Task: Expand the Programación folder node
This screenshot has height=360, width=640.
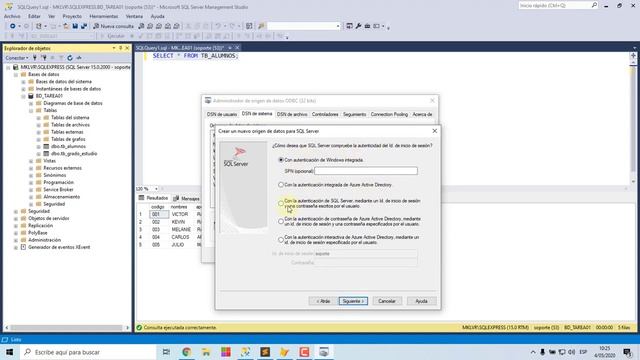Action: coord(31,183)
